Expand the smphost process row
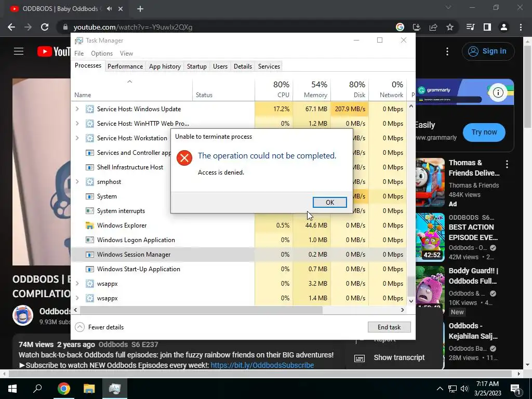532x399 pixels. pos(77,182)
